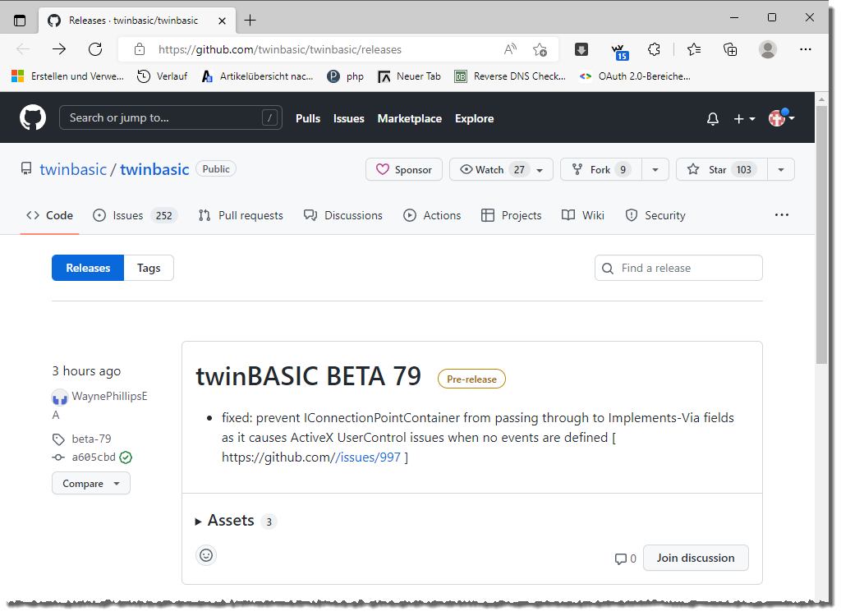Click the Join discussion button
The width and height of the screenshot is (841, 616).
point(695,558)
